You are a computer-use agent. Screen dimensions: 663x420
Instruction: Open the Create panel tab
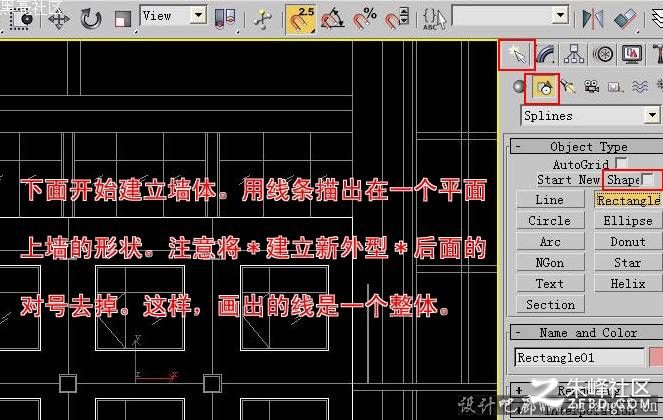pos(517,55)
